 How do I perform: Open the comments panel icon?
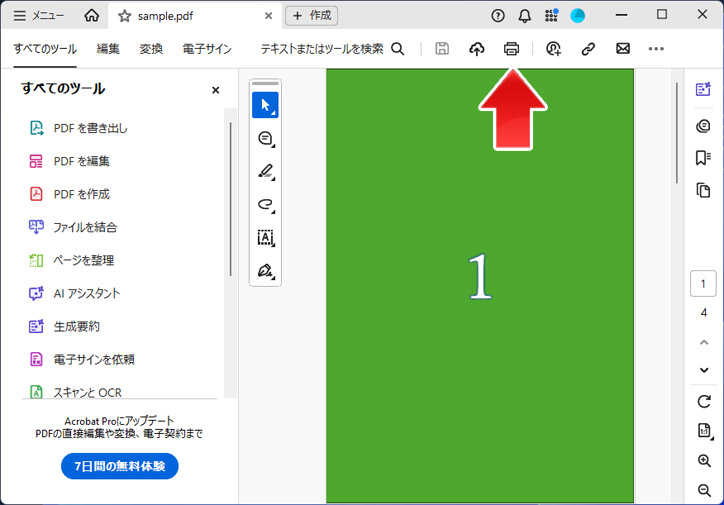(703, 126)
